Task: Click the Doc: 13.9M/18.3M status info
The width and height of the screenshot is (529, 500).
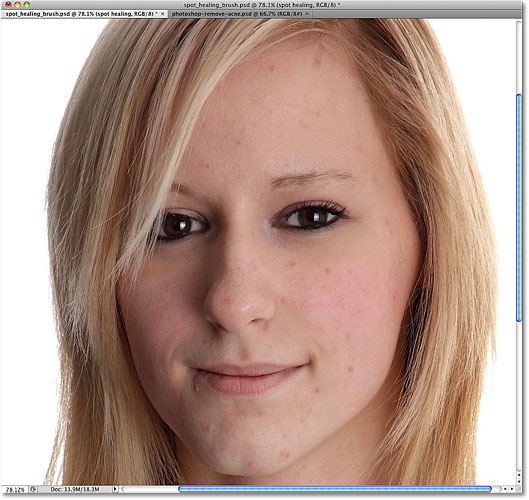Action: [75, 489]
